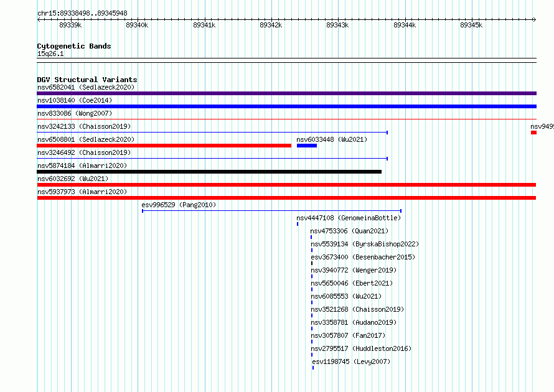Select the nsv3057807 (Fan2017) label
The image size is (554, 392).
tap(348, 335)
